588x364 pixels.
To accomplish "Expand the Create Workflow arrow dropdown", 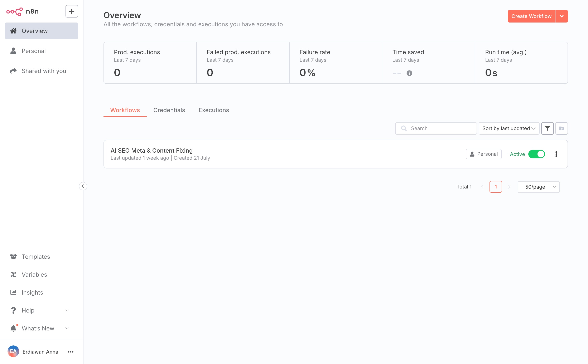I will [562, 16].
